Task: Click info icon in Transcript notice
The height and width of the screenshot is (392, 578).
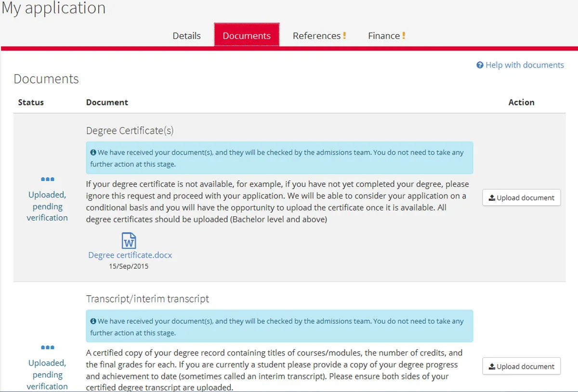Action: pyautogui.click(x=93, y=321)
